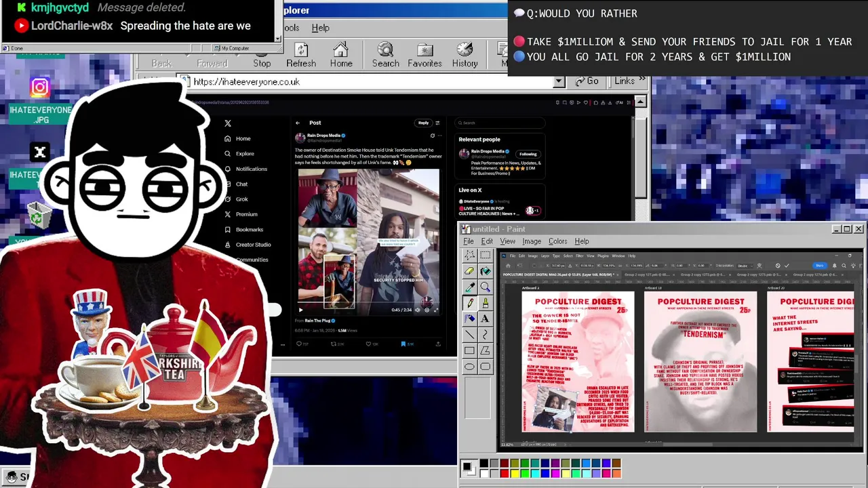868x488 pixels.
Task: Select the Polygon shape tool in Paint
Action: pyautogui.click(x=485, y=350)
